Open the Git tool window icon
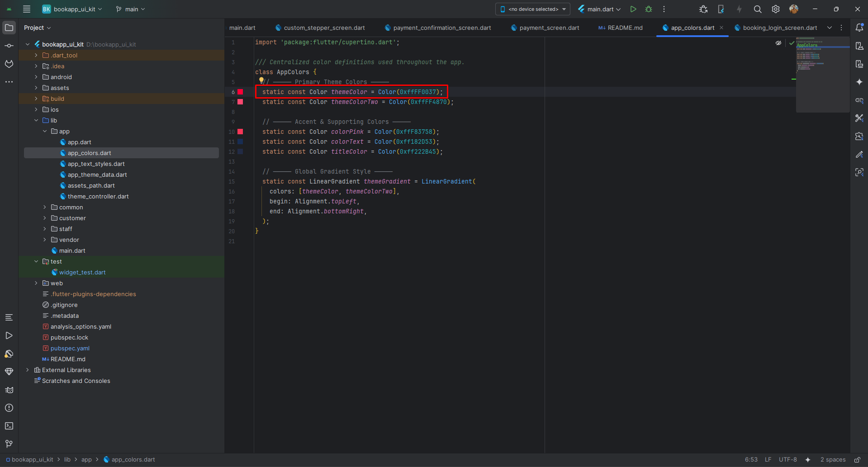Viewport: 868px width, 467px height. point(9,444)
